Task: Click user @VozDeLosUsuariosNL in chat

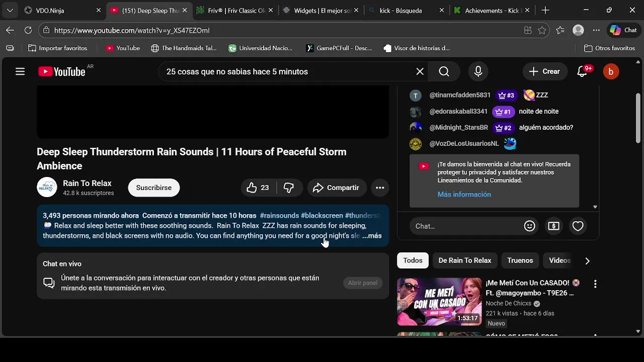Action: pyautogui.click(x=464, y=143)
